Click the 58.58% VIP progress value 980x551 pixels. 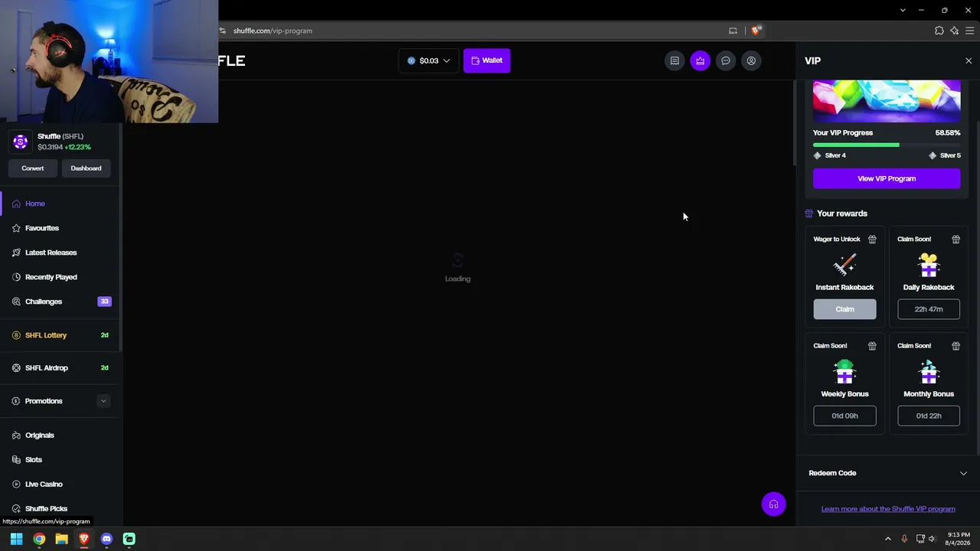(x=948, y=132)
